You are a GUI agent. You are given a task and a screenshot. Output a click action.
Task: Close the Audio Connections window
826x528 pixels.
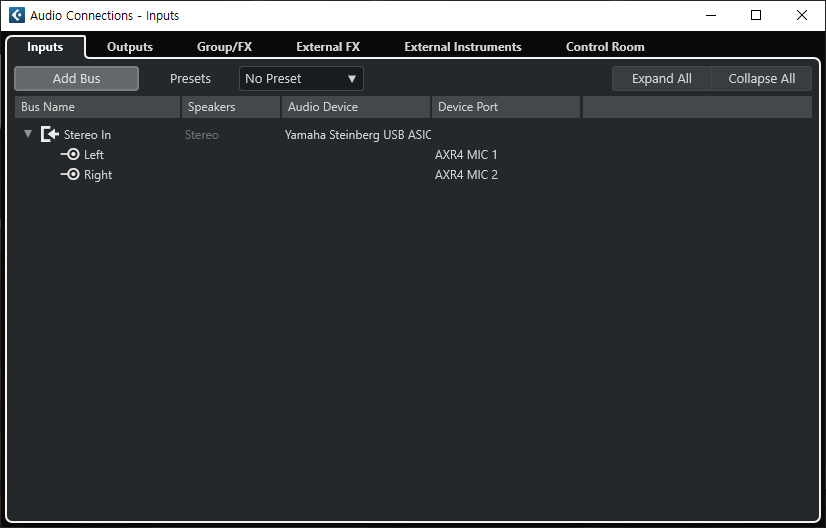802,15
